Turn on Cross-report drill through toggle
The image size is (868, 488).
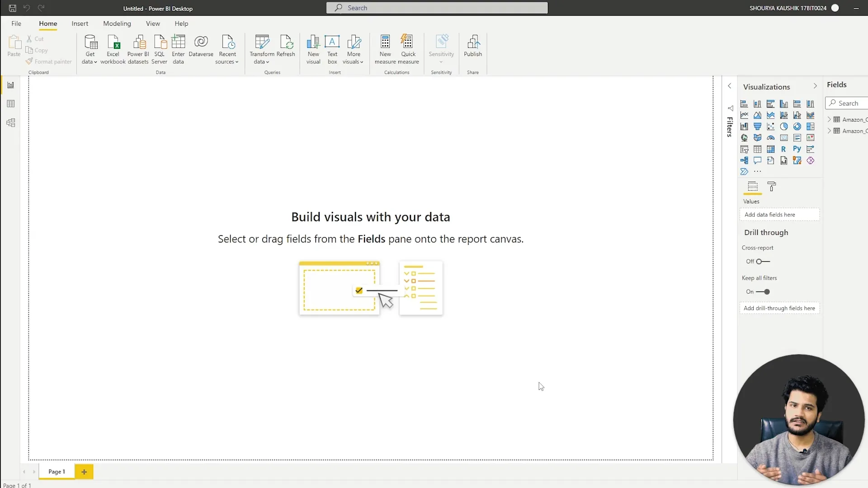click(x=763, y=262)
